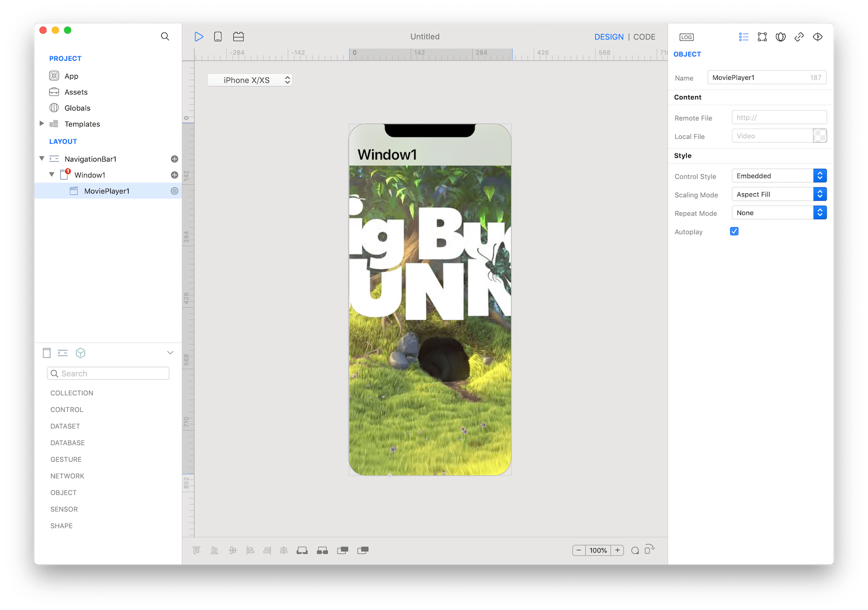
Task: Collapse the Window1 tree node
Action: [x=52, y=175]
